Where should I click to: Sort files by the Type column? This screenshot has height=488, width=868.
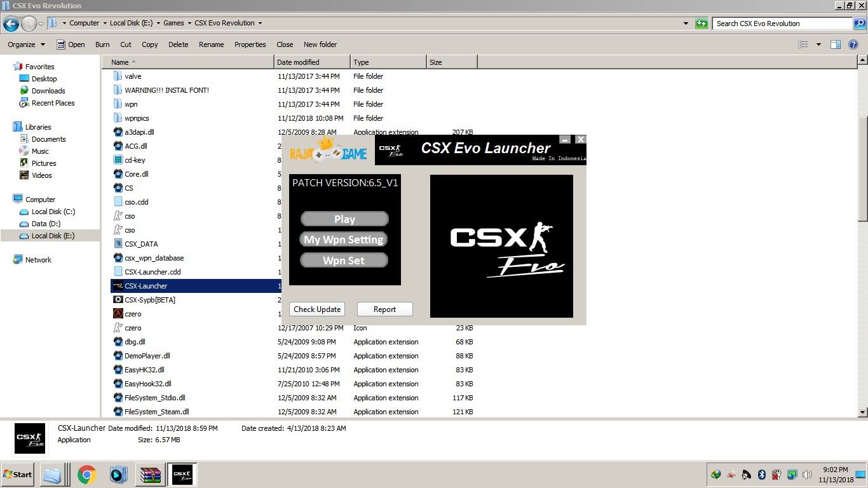click(x=388, y=62)
